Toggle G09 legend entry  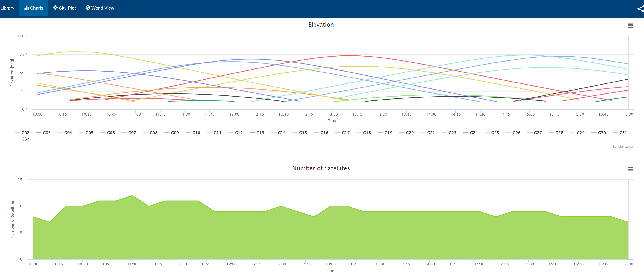[175, 133]
